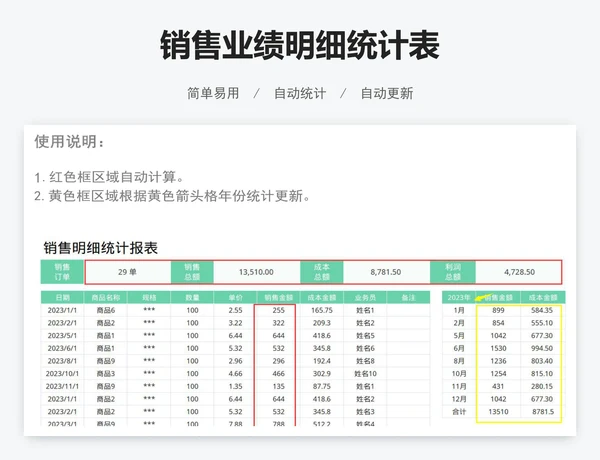Select the cost cell 192.4
The height and width of the screenshot is (460, 600).
[322, 361]
